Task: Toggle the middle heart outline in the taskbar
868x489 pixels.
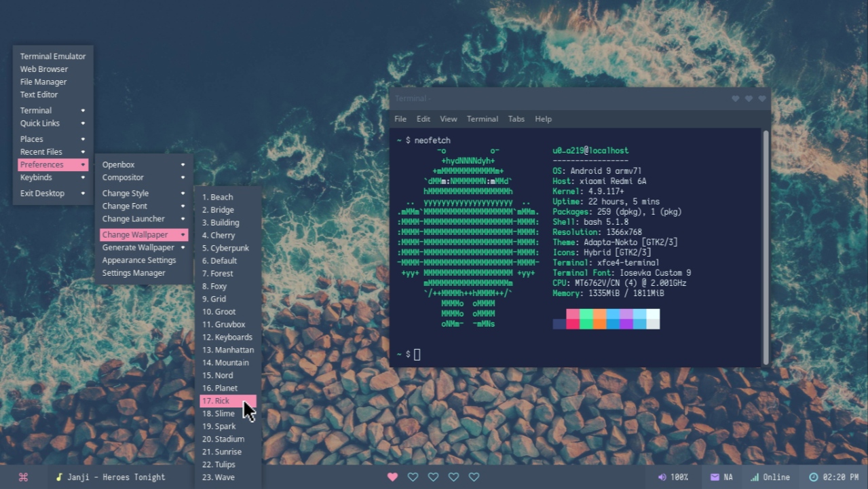Action: pos(433,477)
